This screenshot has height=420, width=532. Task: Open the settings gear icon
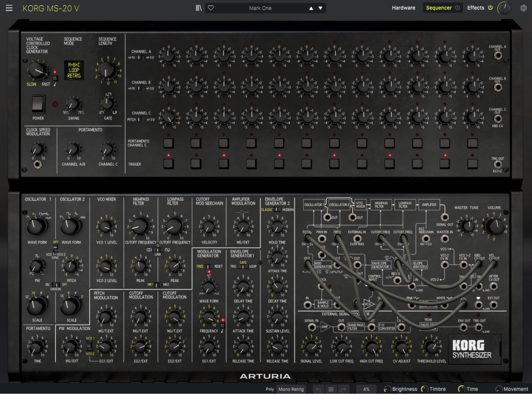pos(523,8)
